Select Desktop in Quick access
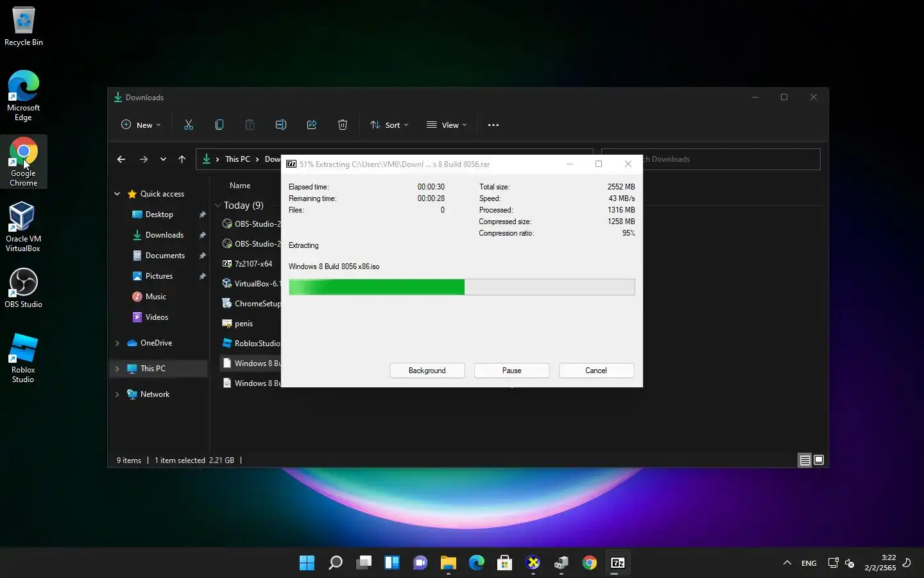 (159, 215)
